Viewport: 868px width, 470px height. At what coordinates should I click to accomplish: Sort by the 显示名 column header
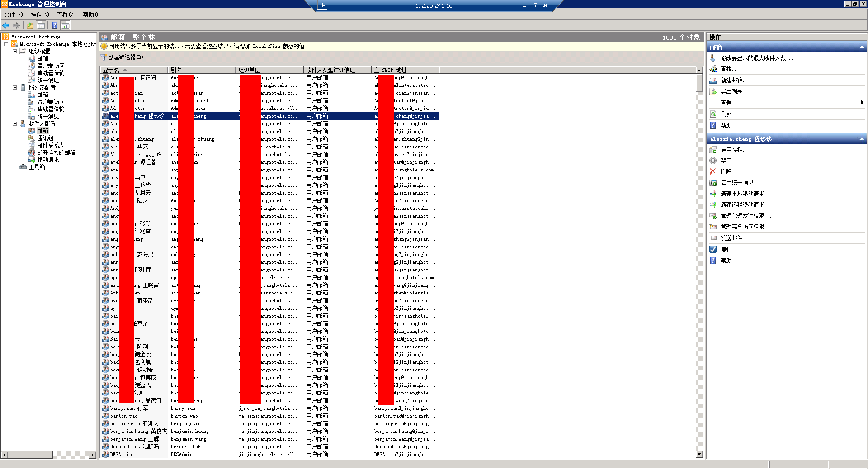tap(134, 70)
